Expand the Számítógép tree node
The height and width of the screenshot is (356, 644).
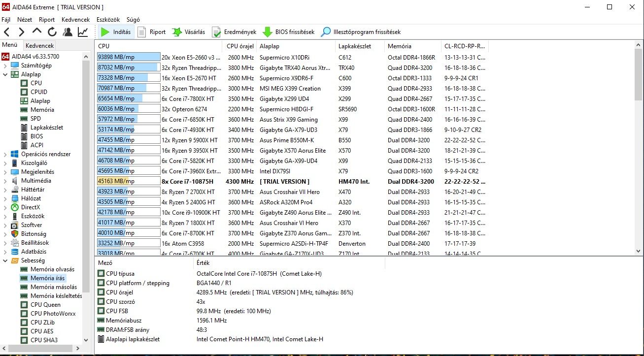[5, 65]
